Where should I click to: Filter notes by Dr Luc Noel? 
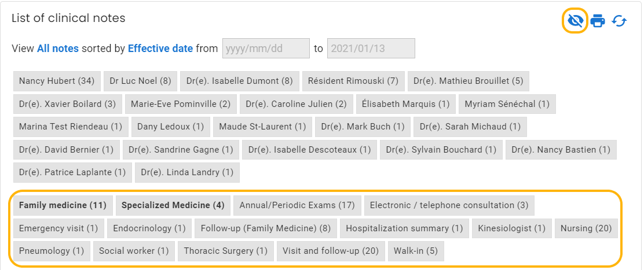[140, 81]
